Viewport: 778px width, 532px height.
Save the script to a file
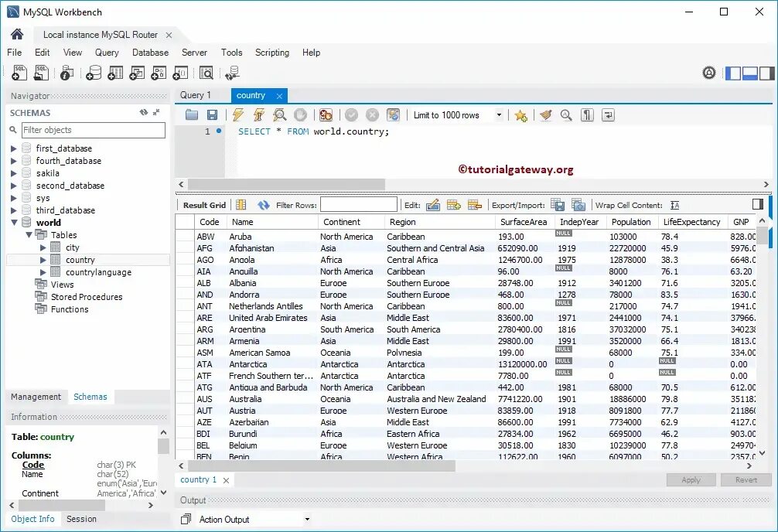pos(213,115)
